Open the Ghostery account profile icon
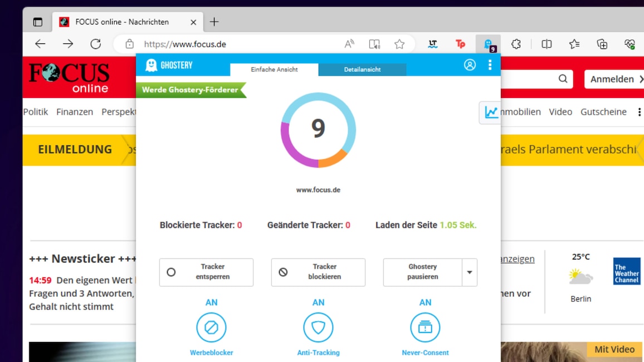The height and width of the screenshot is (362, 644). click(x=470, y=65)
